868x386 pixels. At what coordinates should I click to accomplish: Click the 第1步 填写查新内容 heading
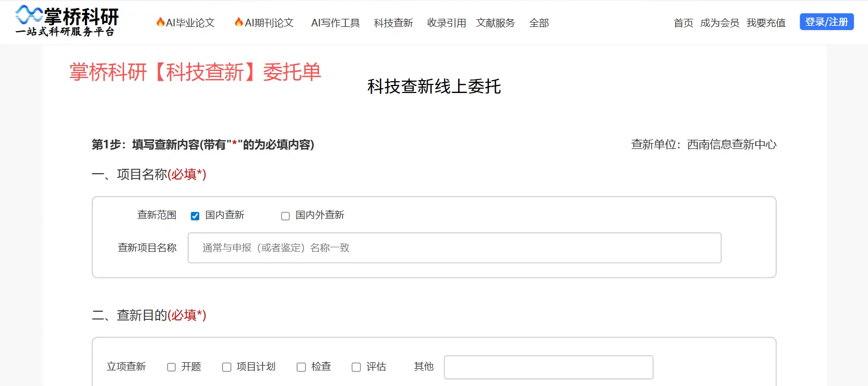203,145
